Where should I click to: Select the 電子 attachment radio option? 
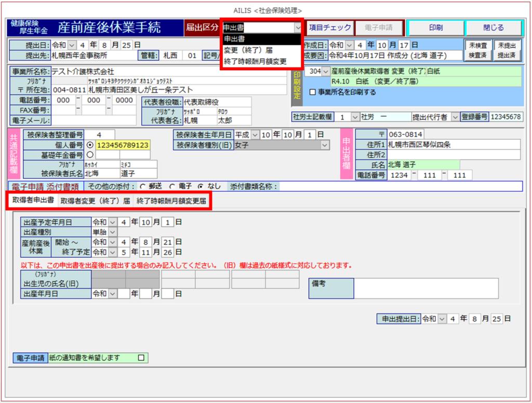[x=171, y=186]
